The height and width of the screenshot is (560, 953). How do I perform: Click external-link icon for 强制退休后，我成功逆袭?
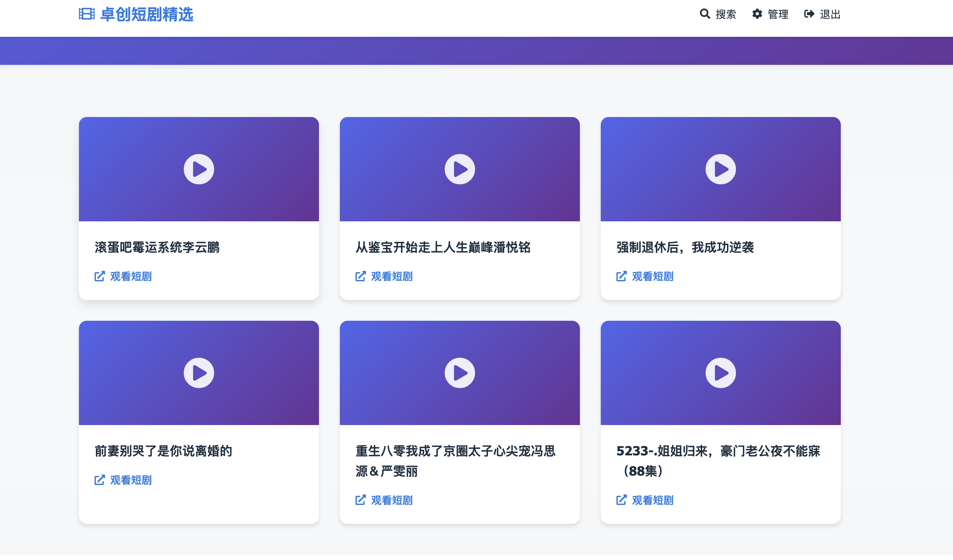tap(621, 277)
